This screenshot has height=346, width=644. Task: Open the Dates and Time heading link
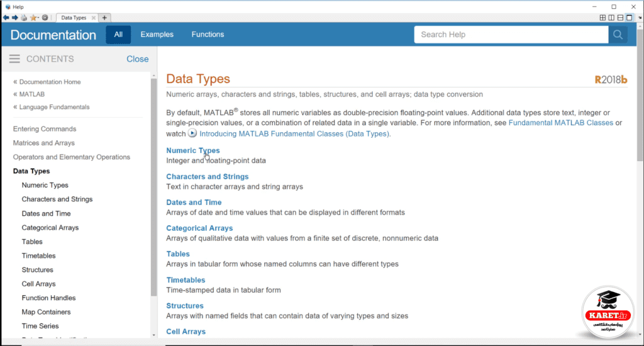[194, 202]
